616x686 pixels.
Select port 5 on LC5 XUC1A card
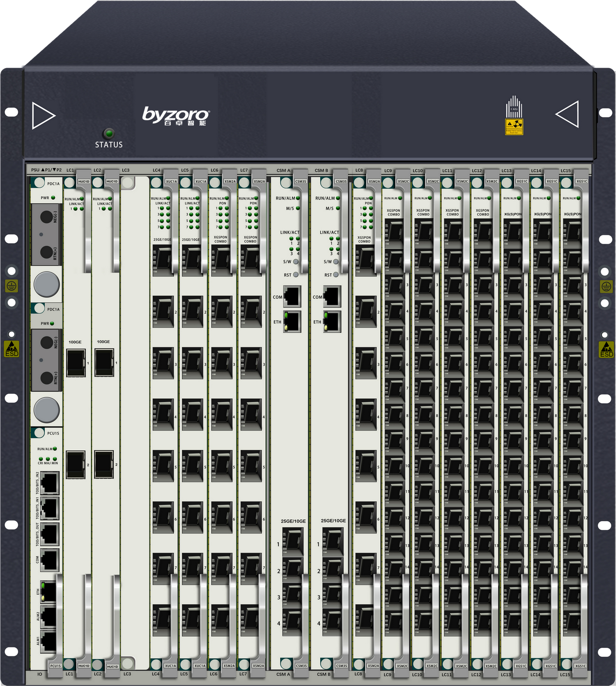tap(193, 466)
